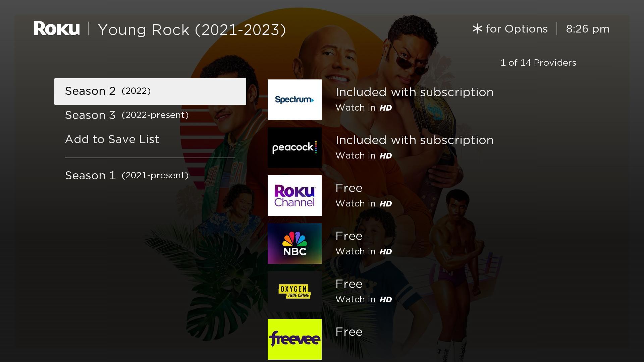Select the Peacock streaming service
The image size is (644, 362).
pyautogui.click(x=294, y=147)
